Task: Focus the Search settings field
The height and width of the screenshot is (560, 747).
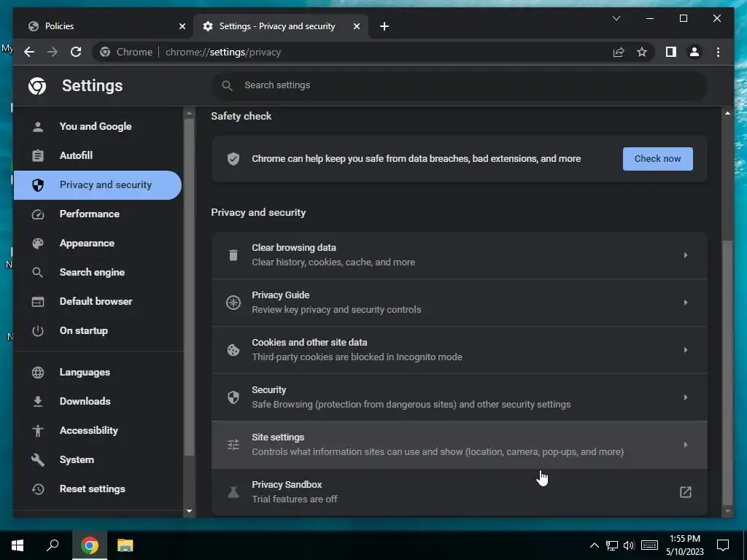Action: [460, 85]
